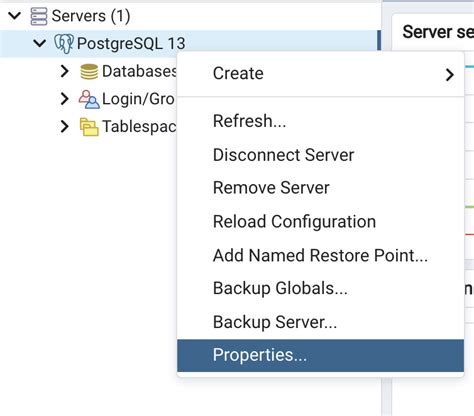Screen dimensions: 474x416
Task: Choose Disconnect Server menu entry
Action: 320,155
